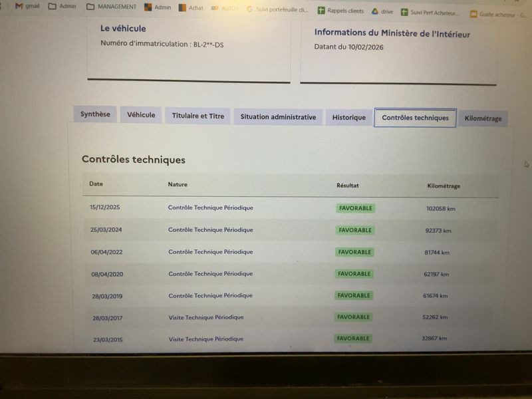The image size is (532, 399).
Task: Open the first Admin bookmarks folder
Action: click(x=62, y=6)
